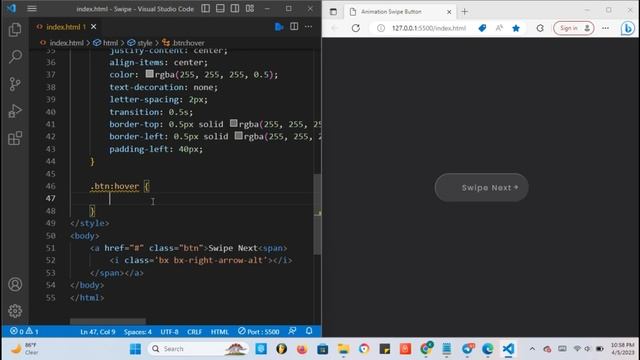
Task: Click Spaces: 4 indentation setting
Action: tap(138, 332)
